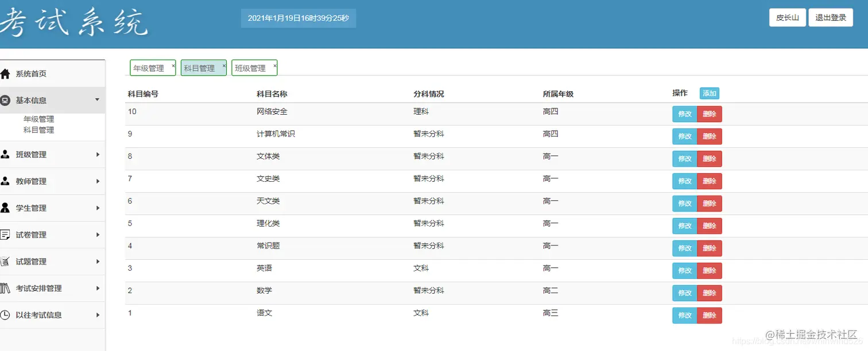Click 删除 for 理化类
The height and width of the screenshot is (351, 868).
[x=710, y=226]
